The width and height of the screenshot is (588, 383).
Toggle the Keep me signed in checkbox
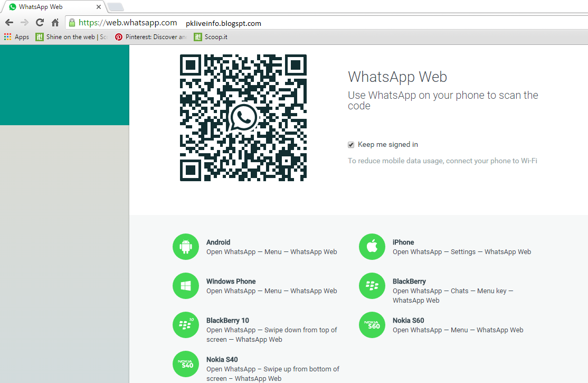pyautogui.click(x=351, y=145)
